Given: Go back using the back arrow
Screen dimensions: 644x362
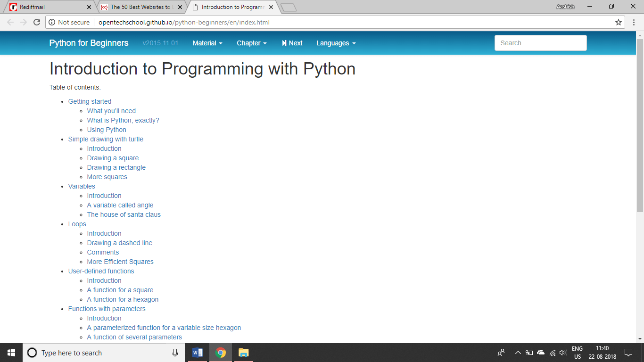Looking at the screenshot, I should tap(10, 22).
